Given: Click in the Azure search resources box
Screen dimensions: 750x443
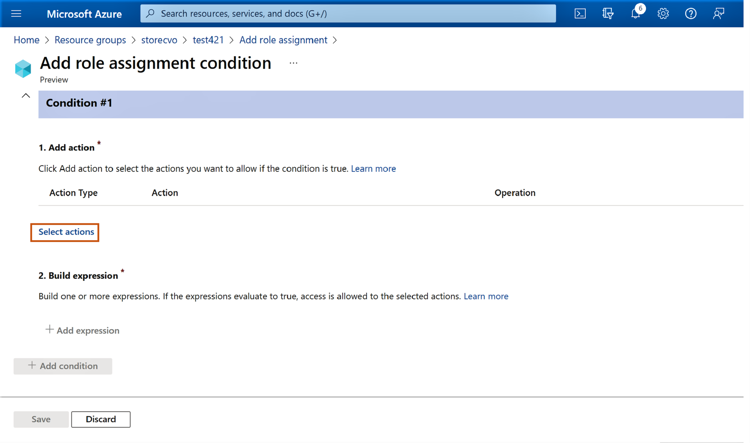Looking at the screenshot, I should tap(348, 14).
